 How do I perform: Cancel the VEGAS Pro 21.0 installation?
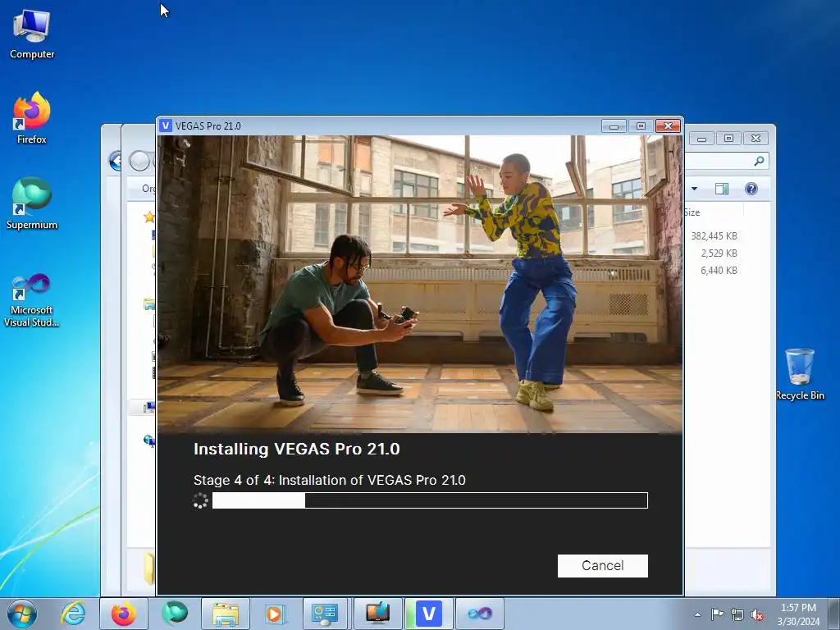pos(603,566)
